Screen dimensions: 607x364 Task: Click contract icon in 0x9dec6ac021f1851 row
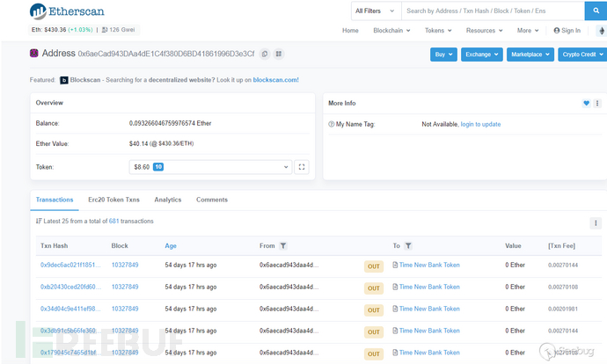[395, 265]
